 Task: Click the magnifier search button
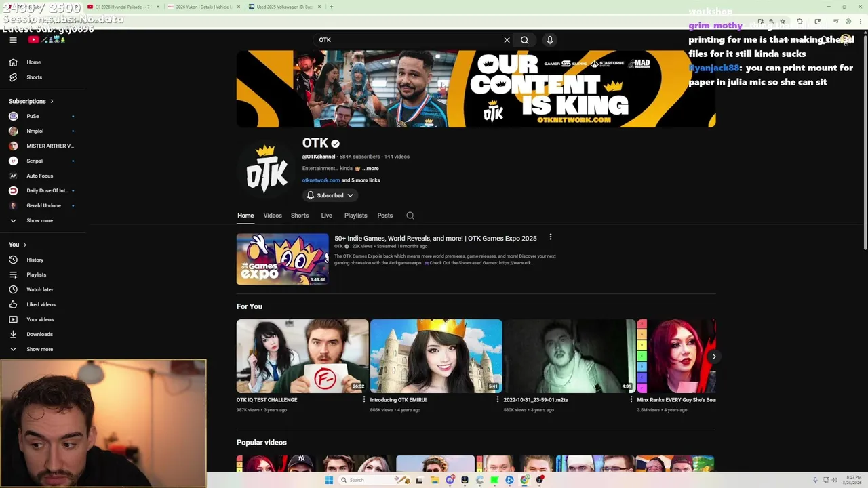click(x=524, y=40)
